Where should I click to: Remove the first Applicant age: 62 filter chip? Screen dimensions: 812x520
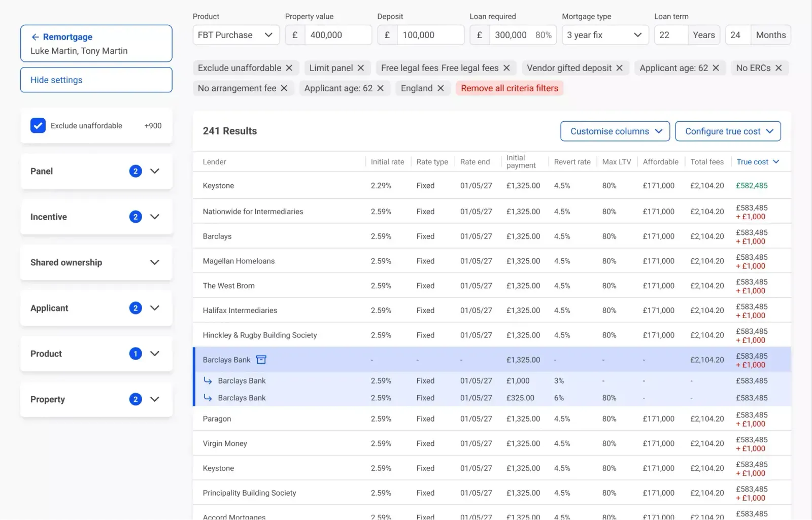[x=716, y=68]
